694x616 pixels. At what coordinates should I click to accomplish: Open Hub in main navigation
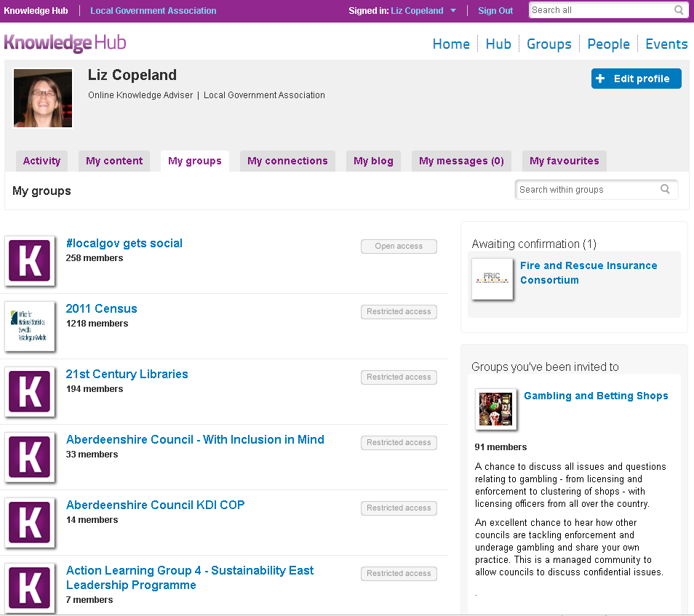pos(498,44)
